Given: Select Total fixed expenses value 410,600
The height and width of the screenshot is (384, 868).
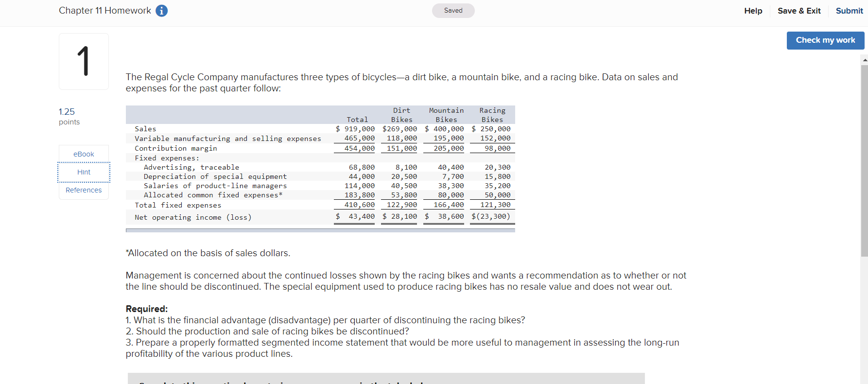Looking at the screenshot, I should pyautogui.click(x=360, y=205).
